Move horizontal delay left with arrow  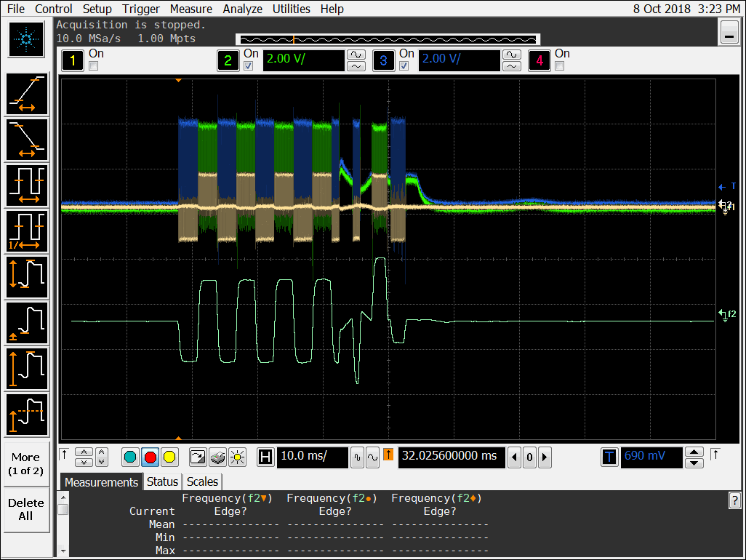(x=514, y=457)
